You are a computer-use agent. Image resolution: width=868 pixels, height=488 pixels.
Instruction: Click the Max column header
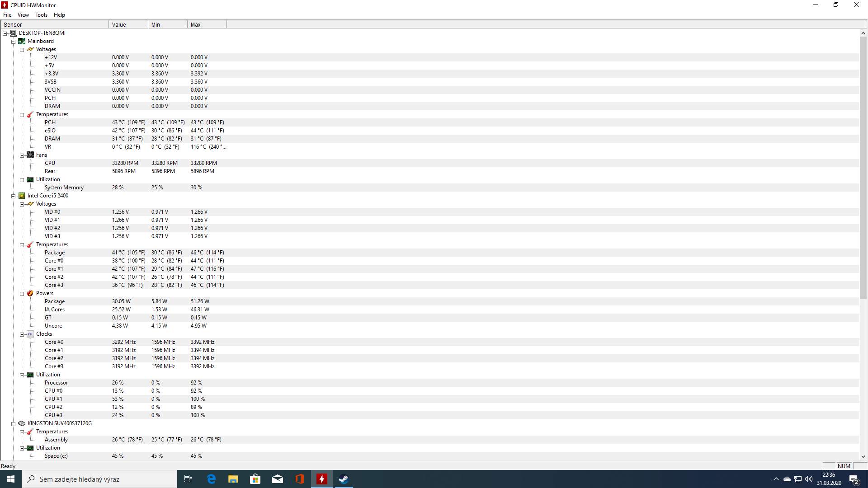pos(207,24)
